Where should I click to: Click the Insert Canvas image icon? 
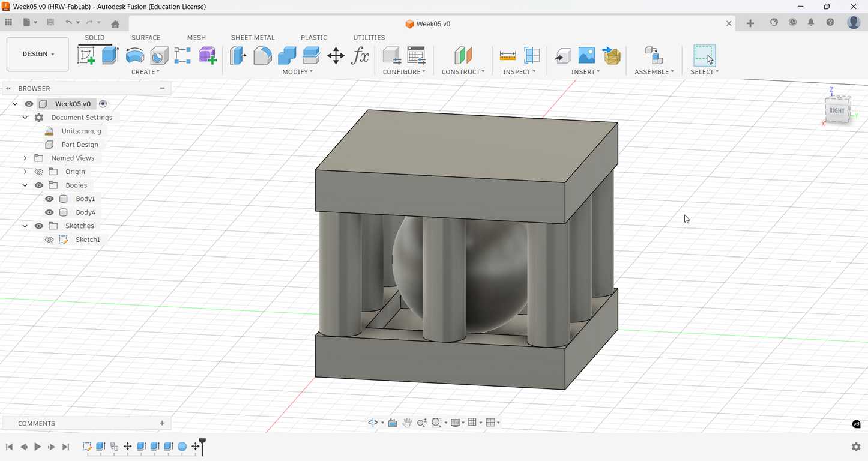tap(586, 56)
